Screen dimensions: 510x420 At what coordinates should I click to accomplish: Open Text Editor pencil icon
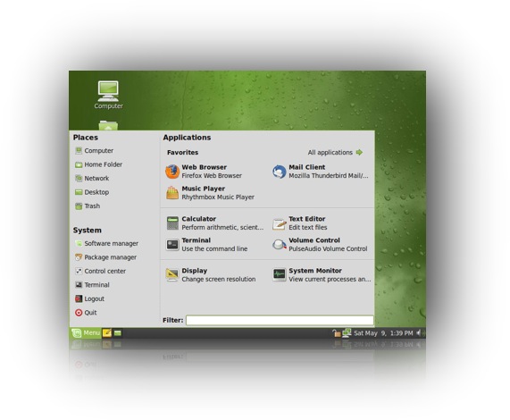tap(279, 223)
